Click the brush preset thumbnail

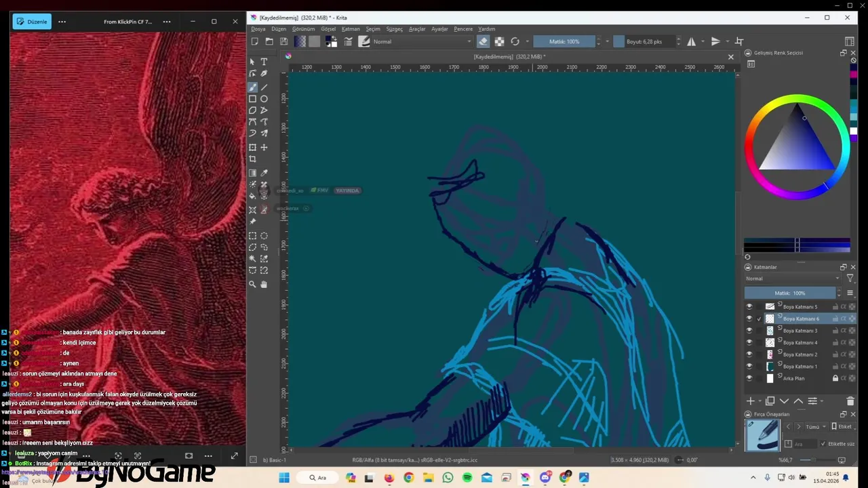tap(762, 435)
